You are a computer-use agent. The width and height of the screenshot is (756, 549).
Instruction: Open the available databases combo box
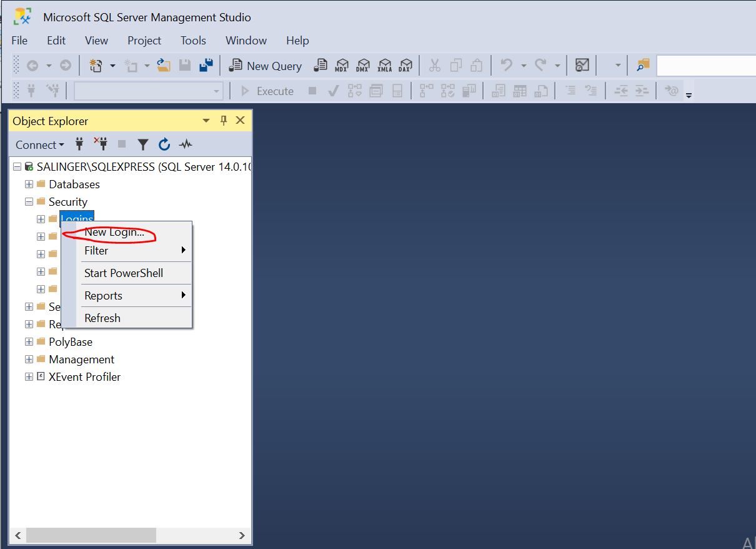[149, 91]
